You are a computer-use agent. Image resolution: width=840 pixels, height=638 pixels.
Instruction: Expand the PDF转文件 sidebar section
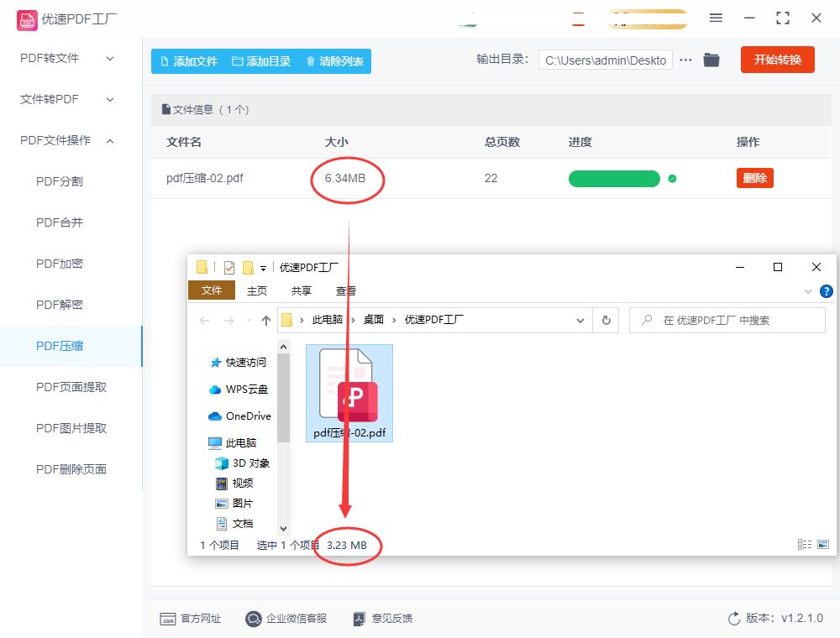67,58
